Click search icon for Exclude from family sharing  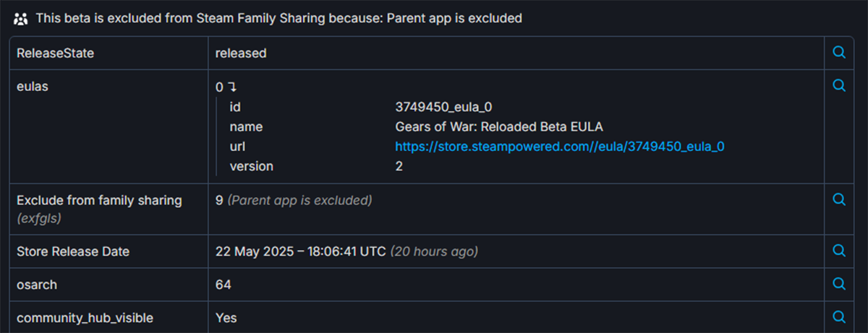point(839,199)
